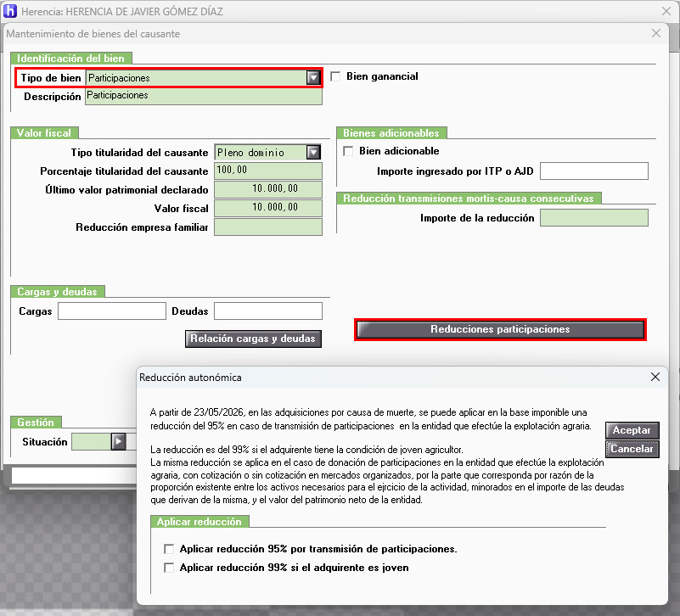Click the Situación field
This screenshot has height=616, width=680.
pos(92,442)
